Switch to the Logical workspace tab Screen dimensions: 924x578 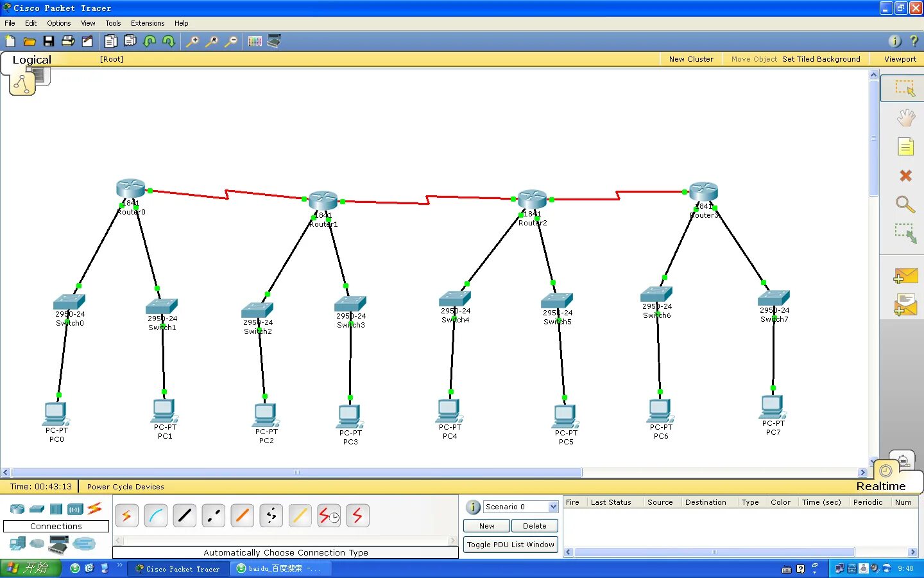point(31,60)
